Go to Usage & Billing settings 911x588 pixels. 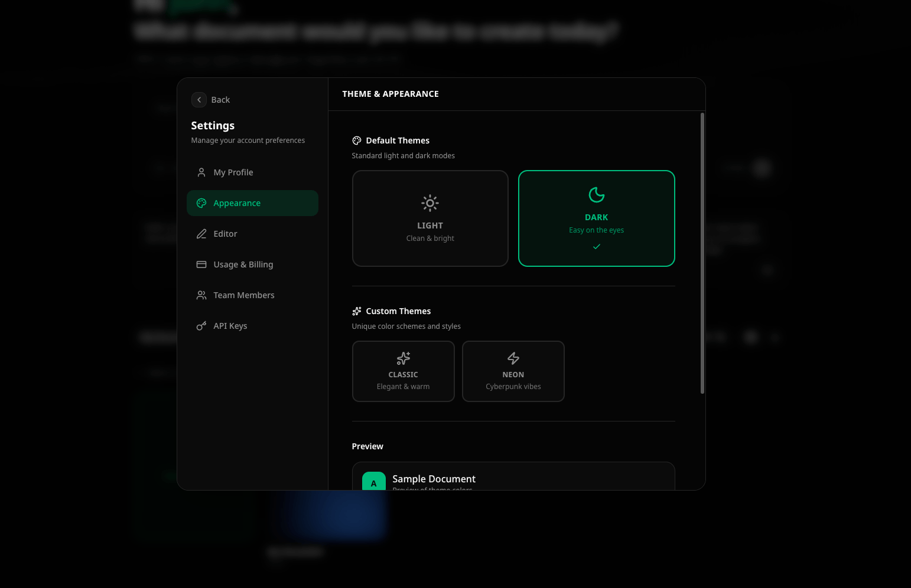[252, 264]
